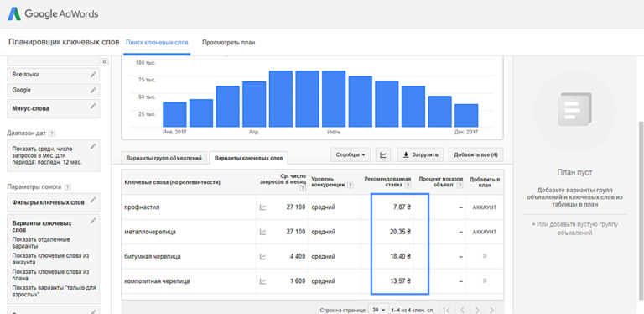Click 'АККАУНТ' in профнастил row
The image size is (644, 314).
tap(484, 207)
